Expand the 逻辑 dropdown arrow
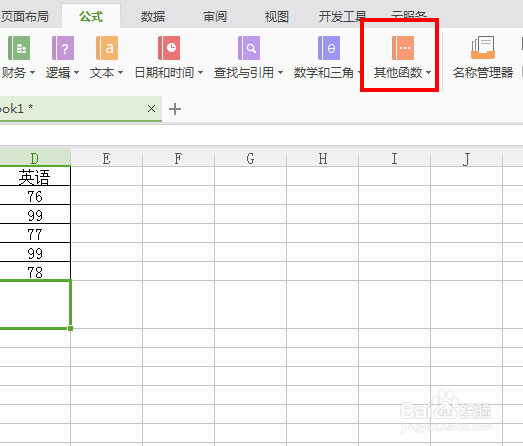523x446 pixels. 76,72
